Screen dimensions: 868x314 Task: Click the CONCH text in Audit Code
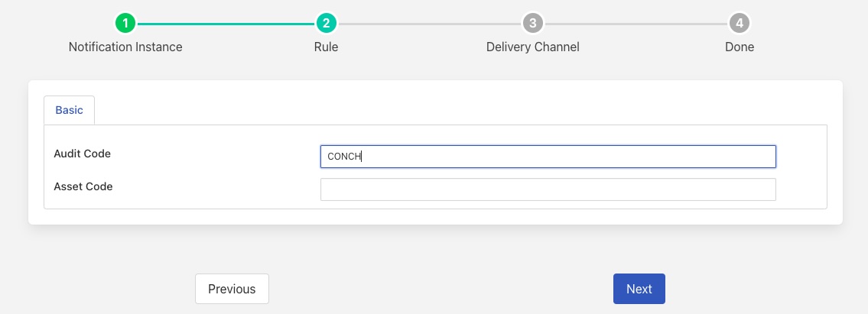343,157
